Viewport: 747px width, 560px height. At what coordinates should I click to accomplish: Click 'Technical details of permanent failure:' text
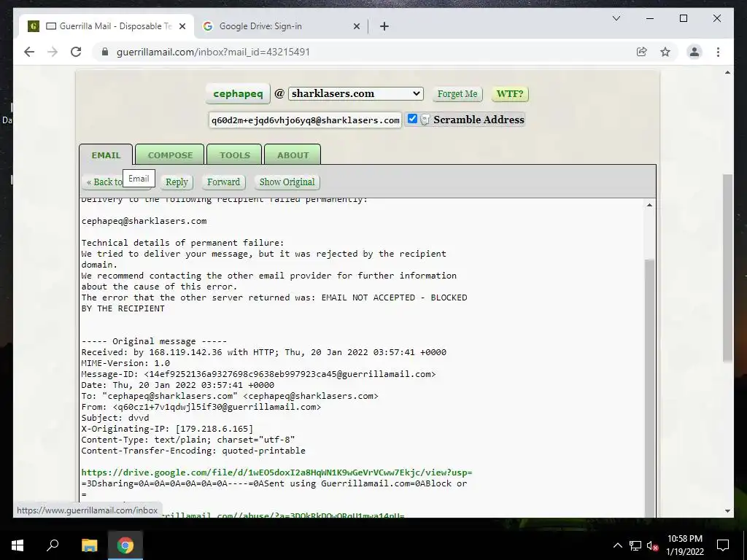(x=182, y=243)
